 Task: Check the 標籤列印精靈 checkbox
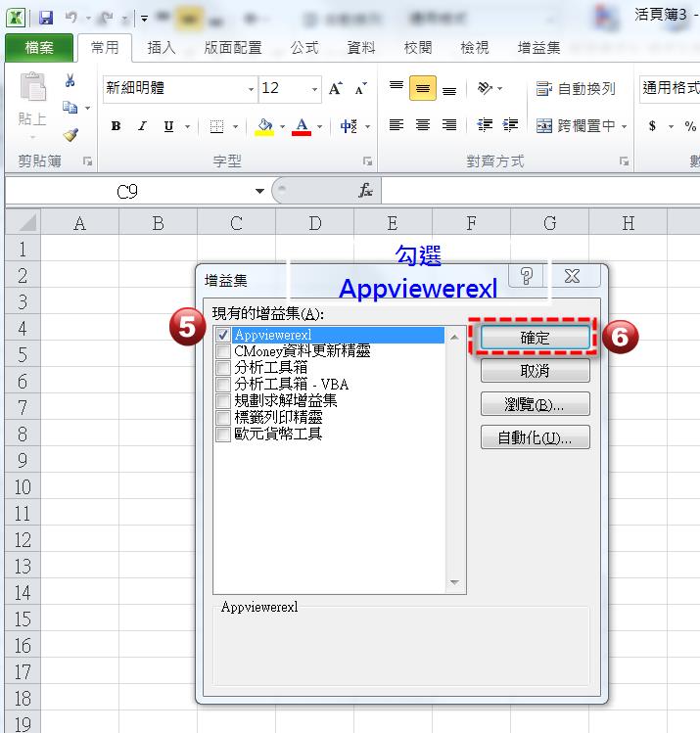click(223, 418)
